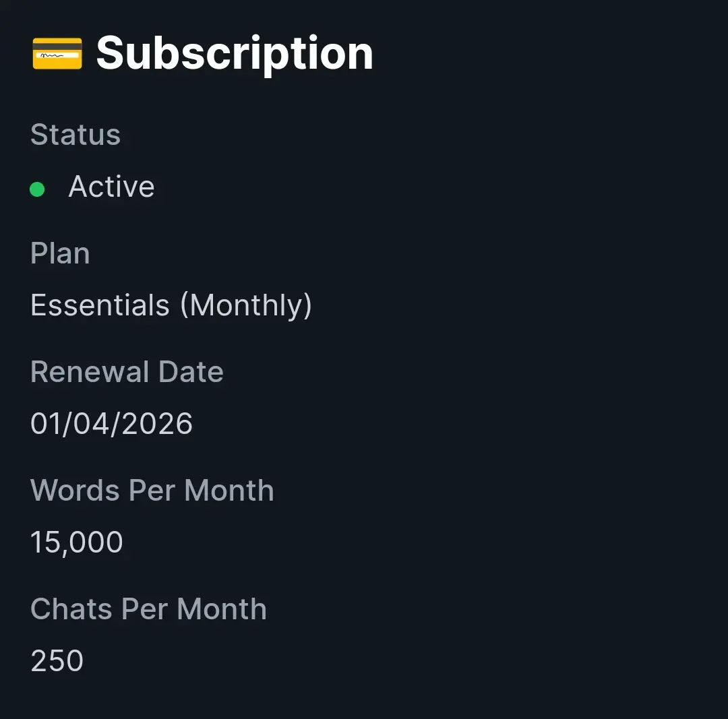Click the Plan label
728x719 pixels.
(x=60, y=254)
